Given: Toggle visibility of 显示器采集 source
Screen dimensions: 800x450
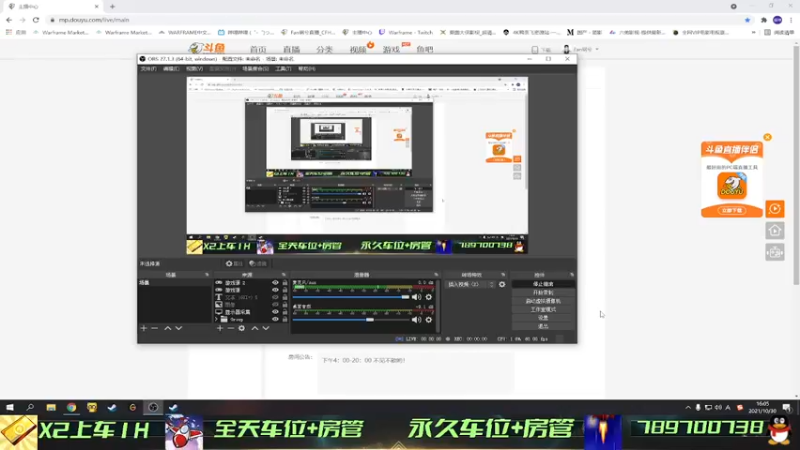Looking at the screenshot, I should point(276,312).
